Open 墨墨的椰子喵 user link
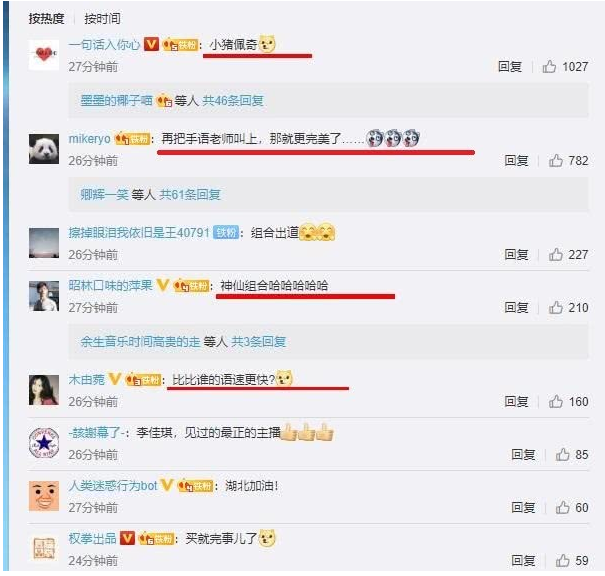The height and width of the screenshot is (576, 605). 117,101
